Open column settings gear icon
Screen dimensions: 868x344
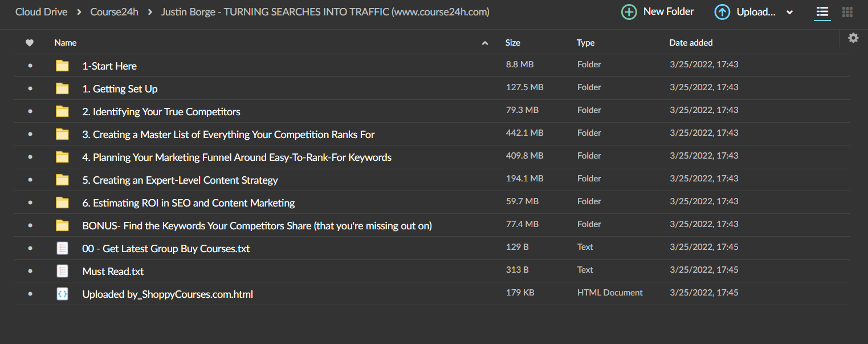[x=853, y=38]
